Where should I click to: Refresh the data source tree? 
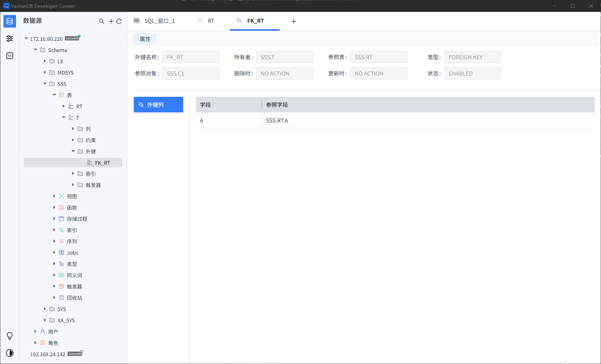click(x=119, y=21)
